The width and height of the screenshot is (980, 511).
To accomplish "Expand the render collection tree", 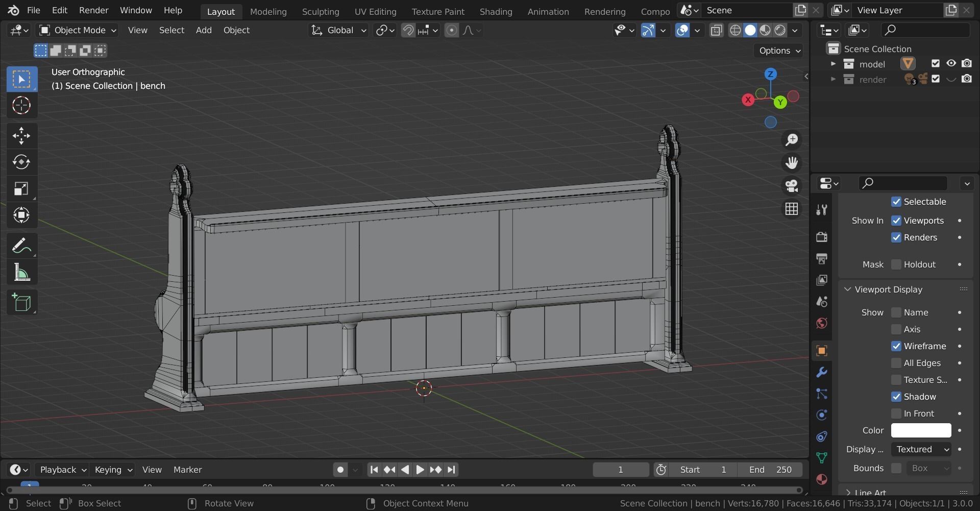I will click(x=833, y=80).
